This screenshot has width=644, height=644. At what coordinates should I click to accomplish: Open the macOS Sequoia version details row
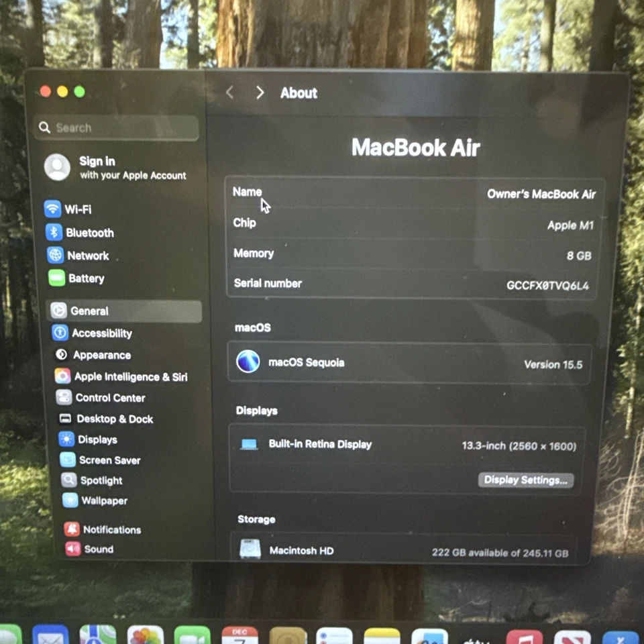[409, 362]
